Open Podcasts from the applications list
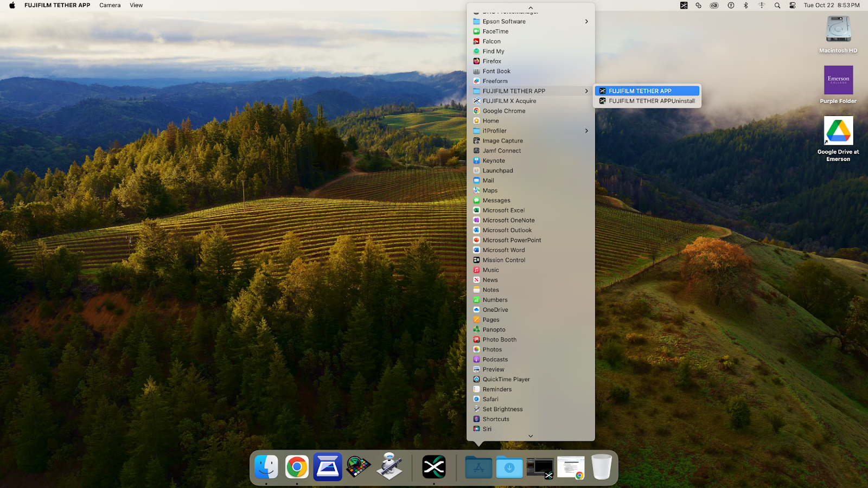868x488 pixels. point(531,359)
